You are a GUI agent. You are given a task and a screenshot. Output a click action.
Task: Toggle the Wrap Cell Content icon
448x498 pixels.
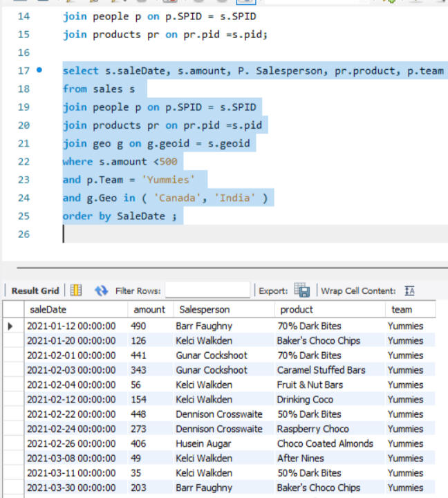(409, 290)
